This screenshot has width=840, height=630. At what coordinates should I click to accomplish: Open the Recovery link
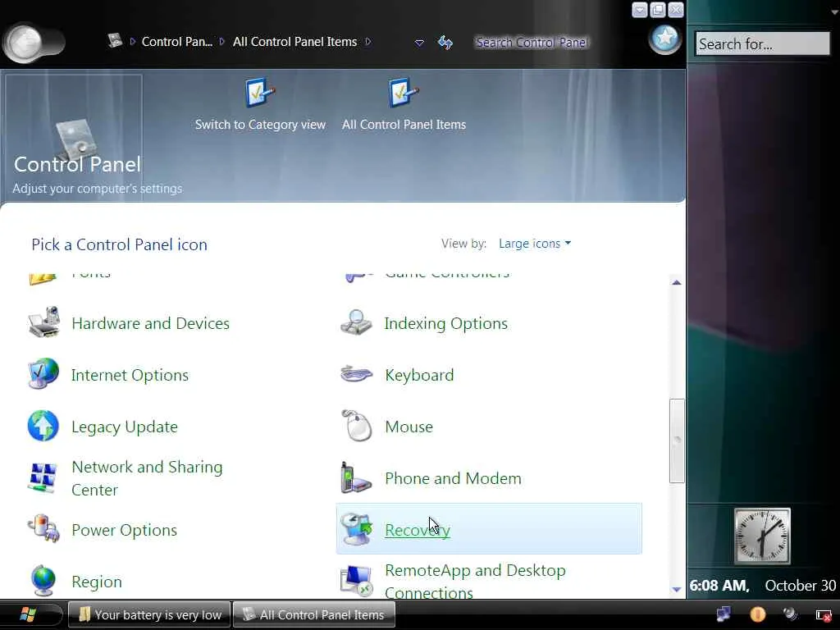tap(418, 531)
